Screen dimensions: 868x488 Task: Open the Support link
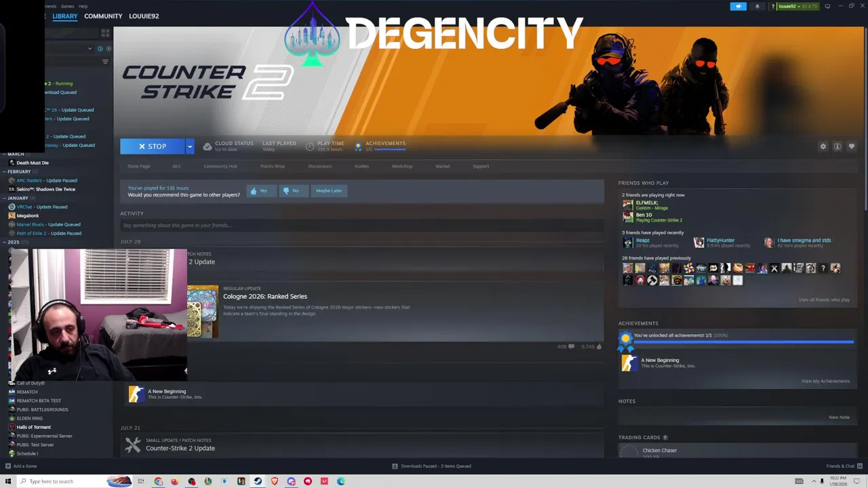(481, 166)
